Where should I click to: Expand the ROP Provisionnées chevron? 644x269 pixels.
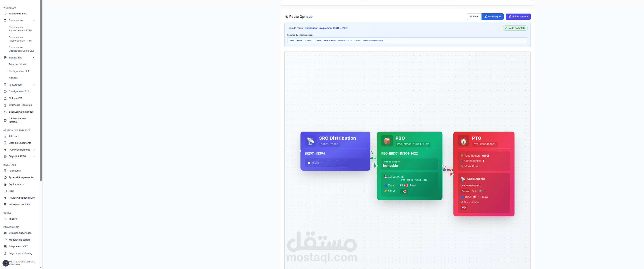click(x=33, y=150)
